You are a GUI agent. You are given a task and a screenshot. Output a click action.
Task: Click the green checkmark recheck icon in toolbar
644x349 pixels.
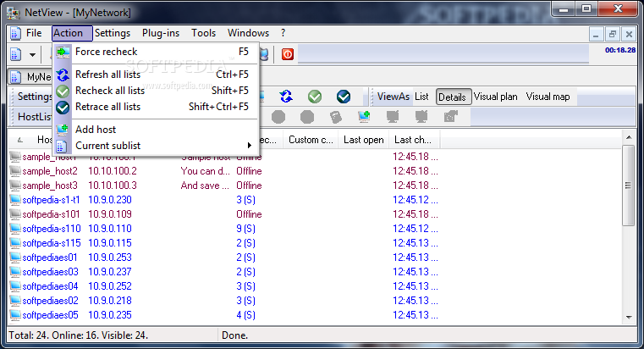coord(315,97)
